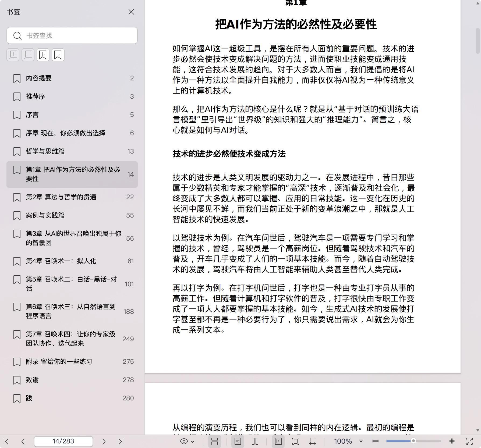
Task: Add a new bookmark icon
Action: [x=43, y=55]
